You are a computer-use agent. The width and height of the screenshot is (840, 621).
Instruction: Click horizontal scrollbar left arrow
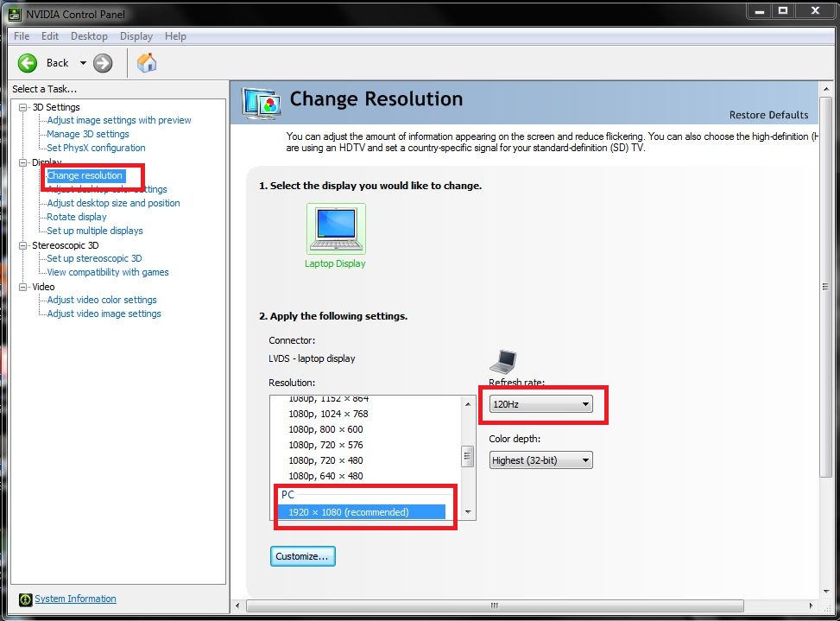pyautogui.click(x=238, y=606)
